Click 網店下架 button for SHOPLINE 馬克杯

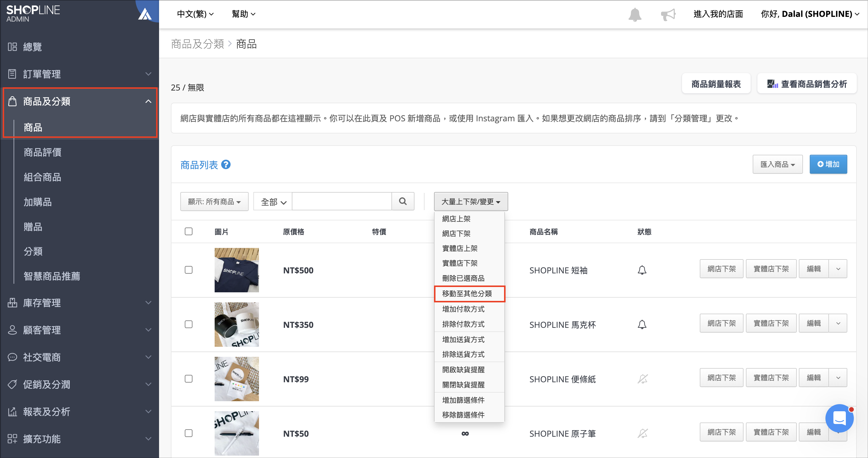[721, 323]
